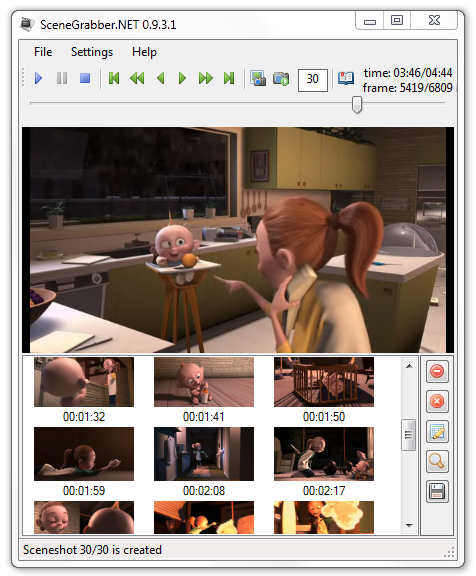
Task: Click the video position slider handle
Action: [x=357, y=105]
